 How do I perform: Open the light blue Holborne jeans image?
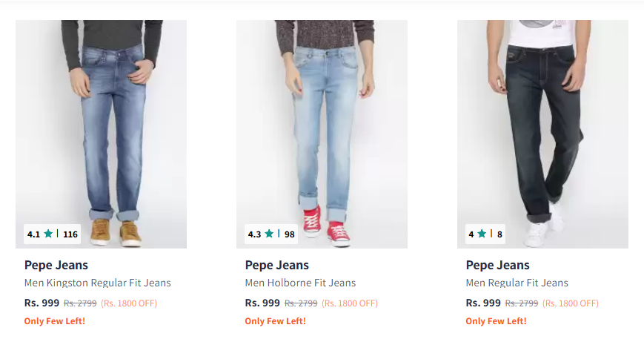coord(322,134)
